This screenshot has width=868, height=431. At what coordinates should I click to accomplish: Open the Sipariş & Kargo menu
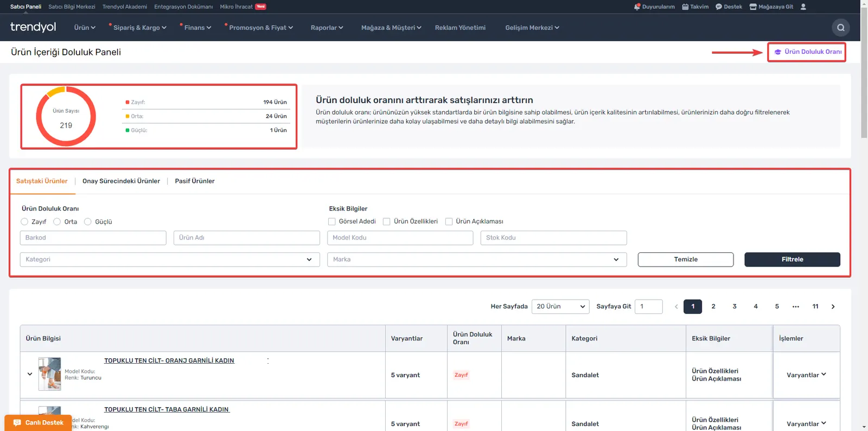tap(139, 28)
